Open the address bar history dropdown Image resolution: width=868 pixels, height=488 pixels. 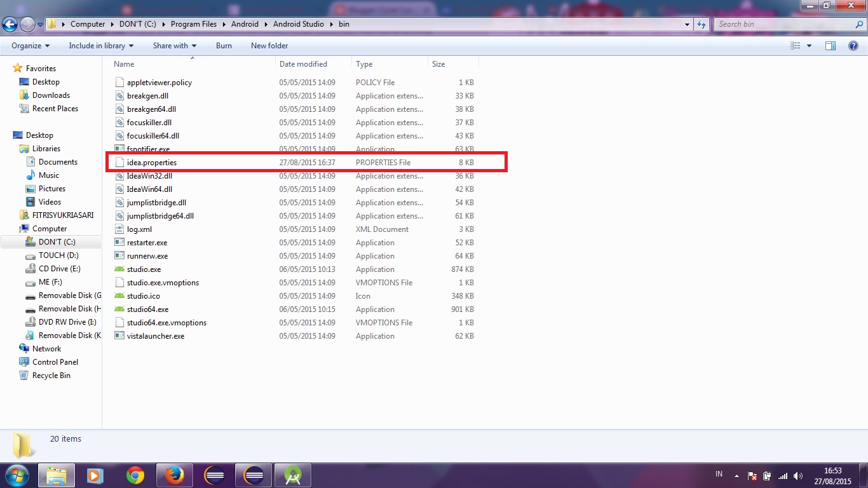tap(688, 24)
